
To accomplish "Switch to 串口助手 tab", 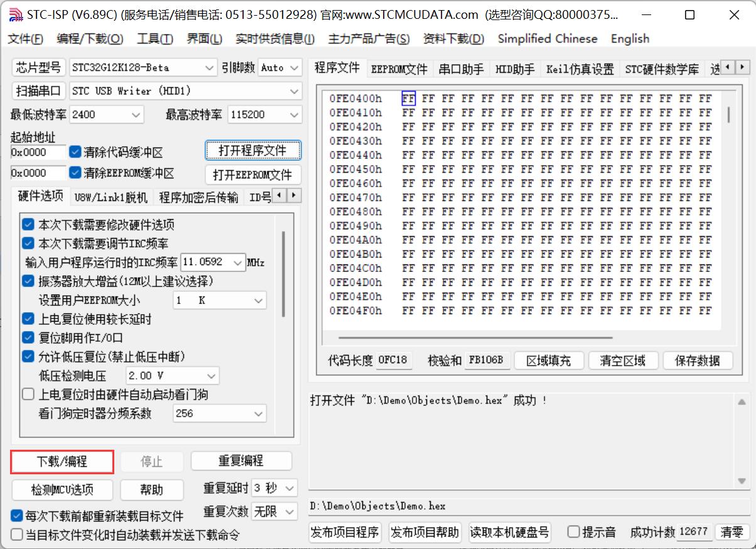I will tap(461, 69).
